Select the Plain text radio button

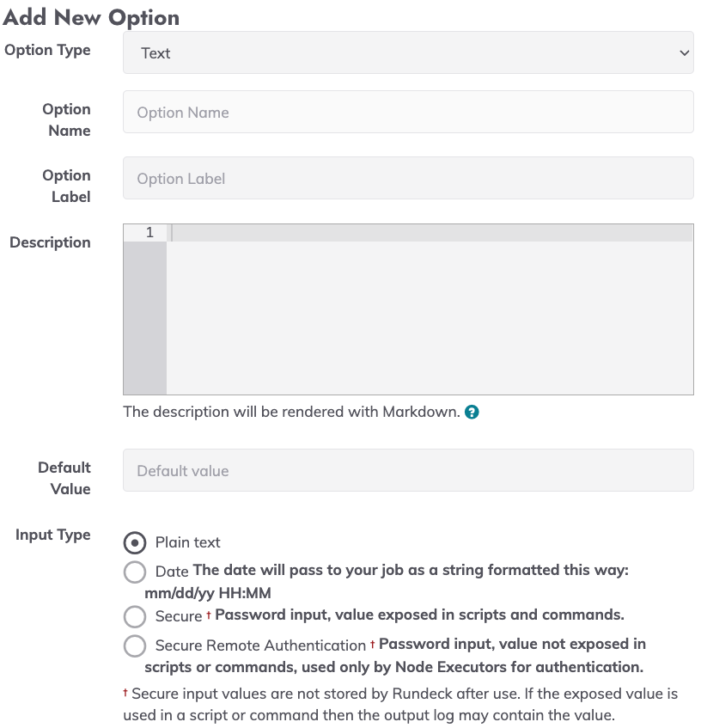pos(135,542)
